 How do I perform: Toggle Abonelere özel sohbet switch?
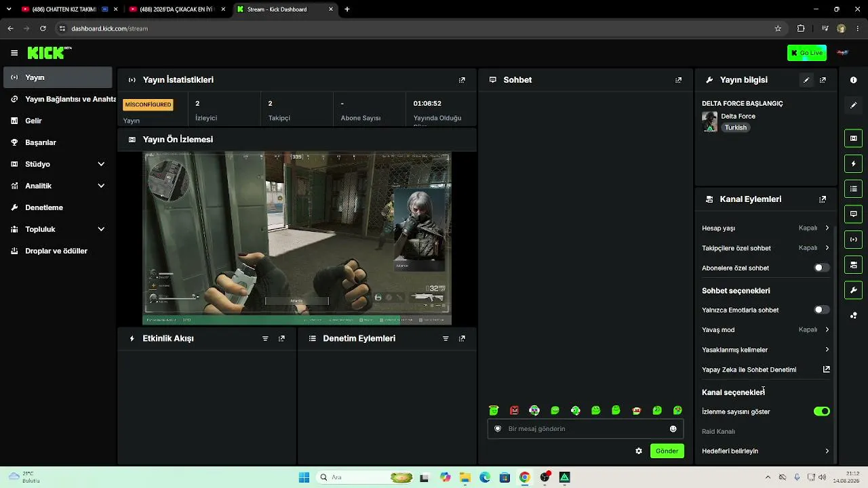tap(821, 268)
